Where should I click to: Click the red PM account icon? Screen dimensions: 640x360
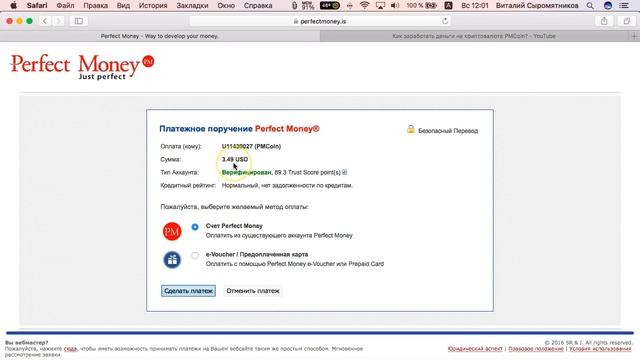coord(172,231)
